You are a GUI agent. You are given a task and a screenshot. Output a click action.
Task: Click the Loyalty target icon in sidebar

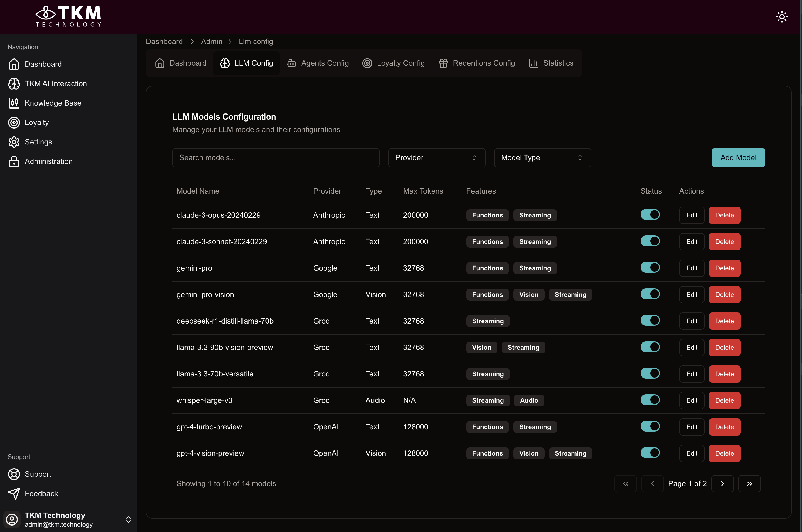14,123
